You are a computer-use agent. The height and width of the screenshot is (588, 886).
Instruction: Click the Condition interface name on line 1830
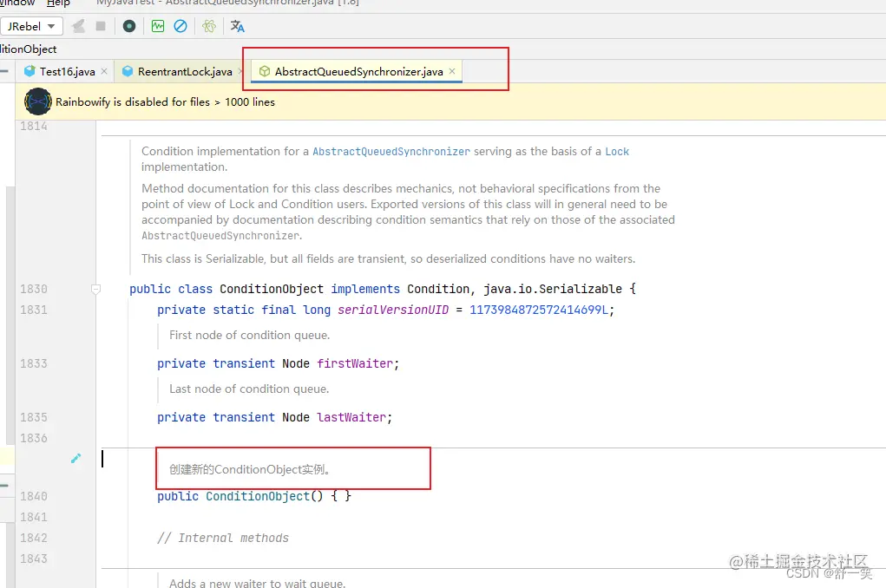438,289
